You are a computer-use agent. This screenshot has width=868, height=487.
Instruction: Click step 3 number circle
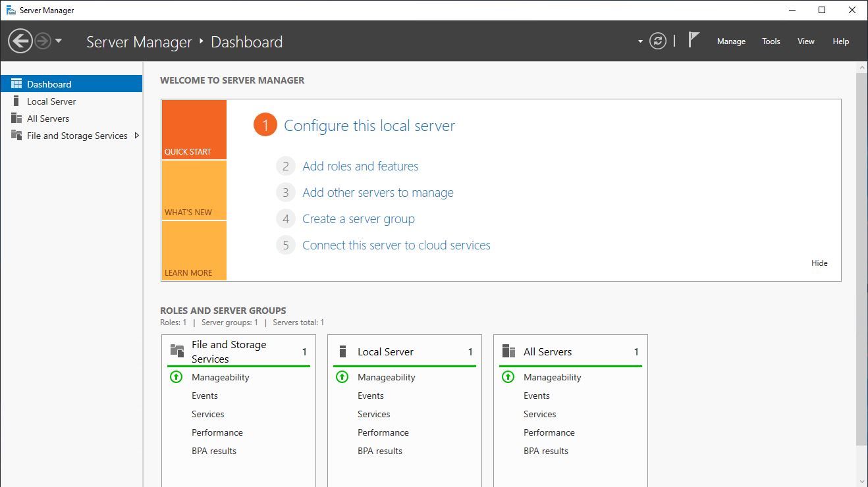click(x=286, y=193)
